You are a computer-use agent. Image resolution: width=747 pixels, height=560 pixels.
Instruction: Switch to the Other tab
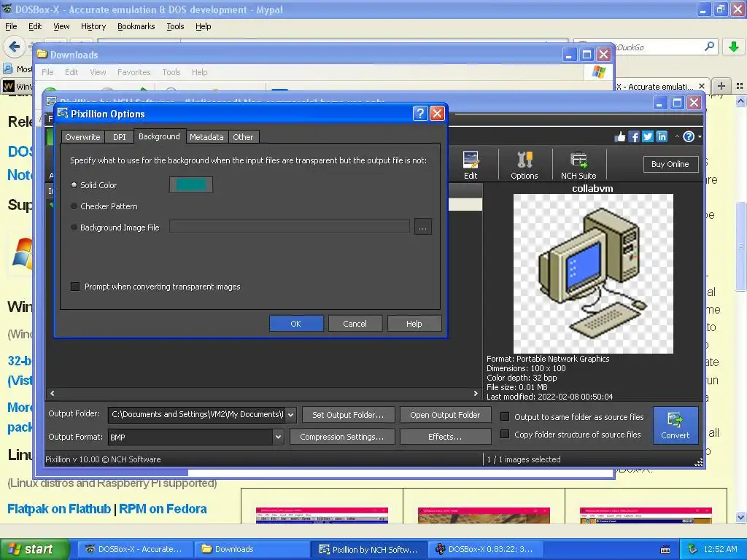pyautogui.click(x=243, y=136)
